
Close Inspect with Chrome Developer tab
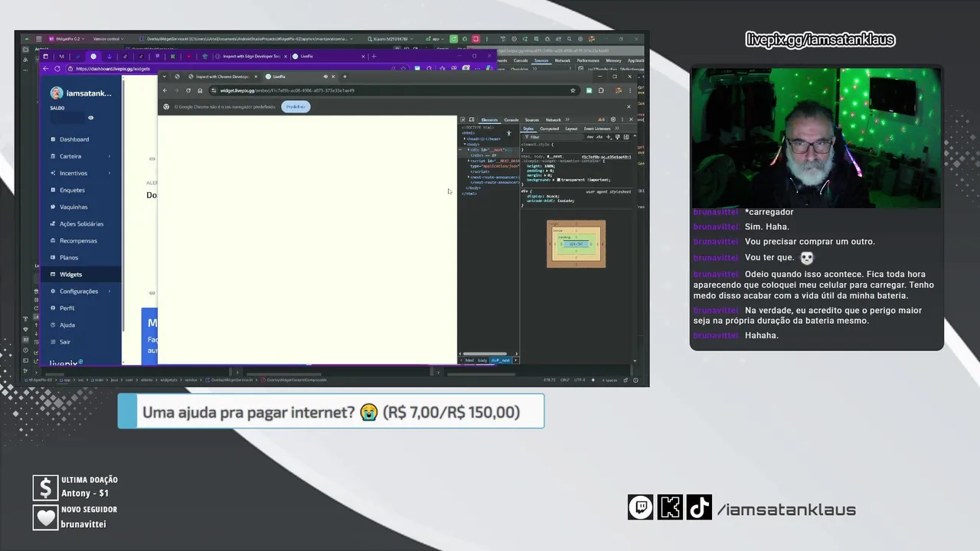coord(256,77)
